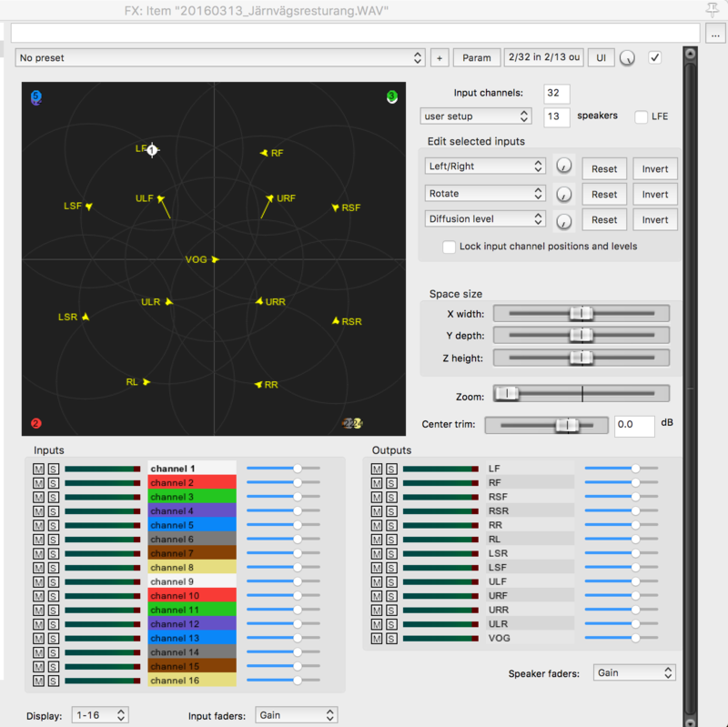This screenshot has width=728, height=727.
Task: Open the Speaker faders Gain dropdown
Action: 634,672
